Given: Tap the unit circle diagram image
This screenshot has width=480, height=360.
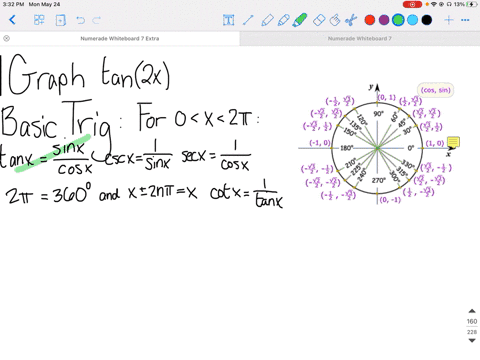Looking at the screenshot, I should tap(378, 144).
